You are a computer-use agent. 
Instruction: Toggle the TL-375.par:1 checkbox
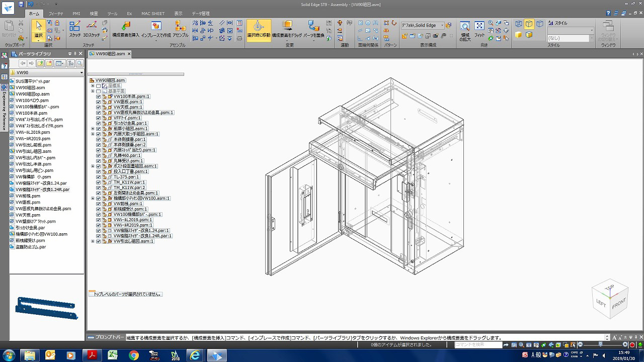click(99, 177)
